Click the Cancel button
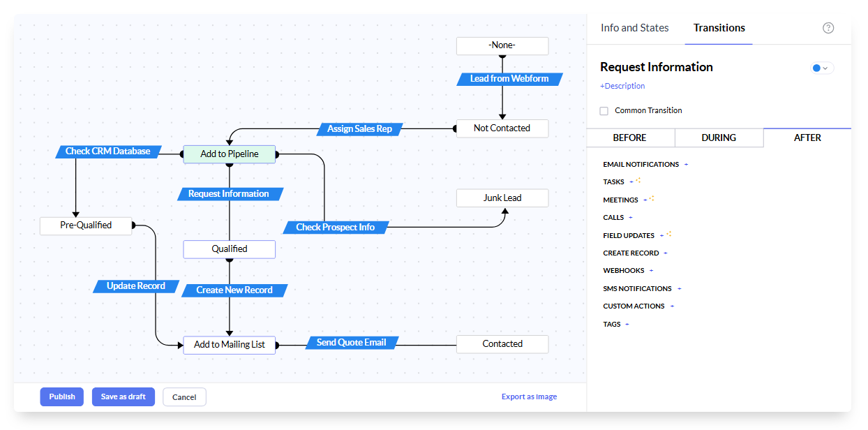Screen dimensions: 868x430 184,397
